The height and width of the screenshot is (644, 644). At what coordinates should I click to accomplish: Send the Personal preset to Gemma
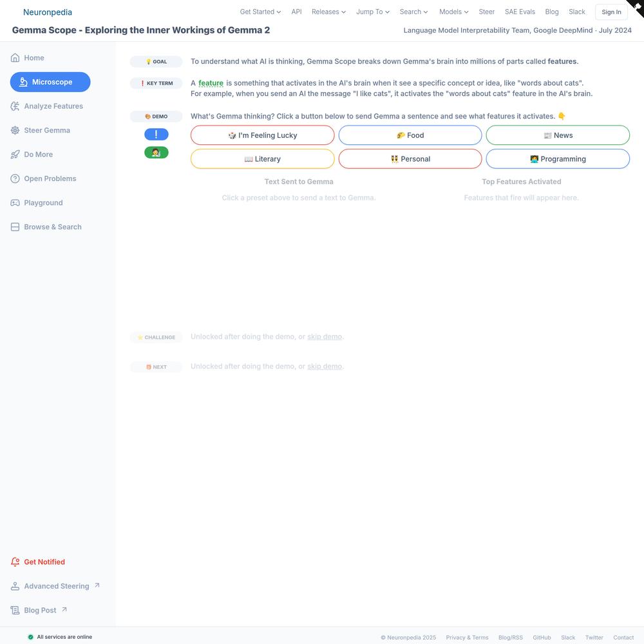[410, 159]
